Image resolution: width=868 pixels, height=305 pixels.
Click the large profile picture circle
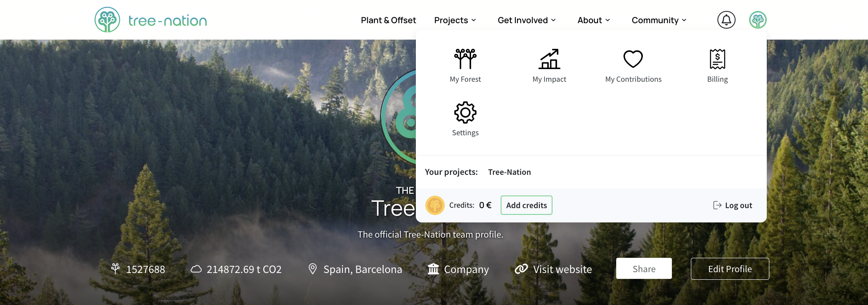(x=399, y=117)
